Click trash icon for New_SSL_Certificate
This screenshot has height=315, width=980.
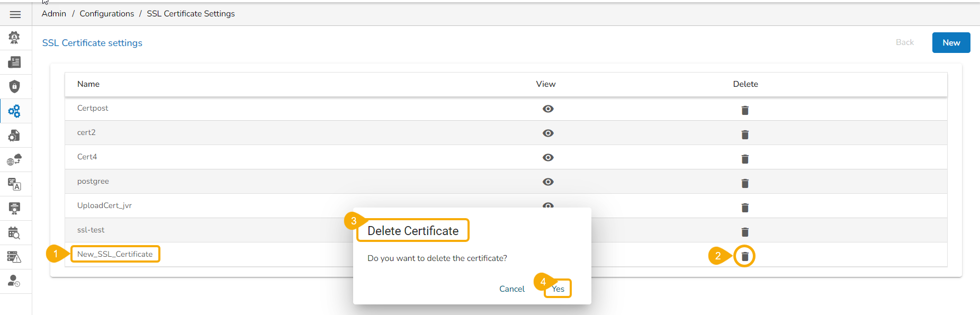tap(745, 256)
